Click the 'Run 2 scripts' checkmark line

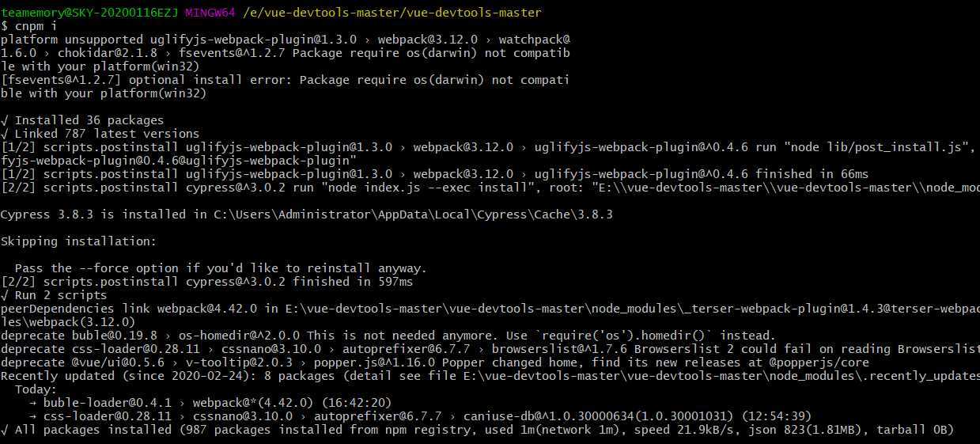pos(54,295)
